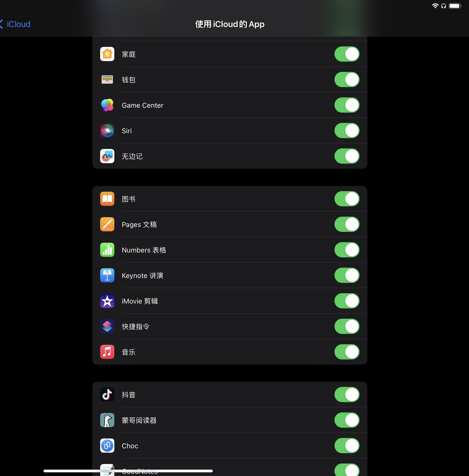Image resolution: width=469 pixels, height=476 pixels.
Task: Tap the Home (家庭) app icon
Action: tap(107, 54)
